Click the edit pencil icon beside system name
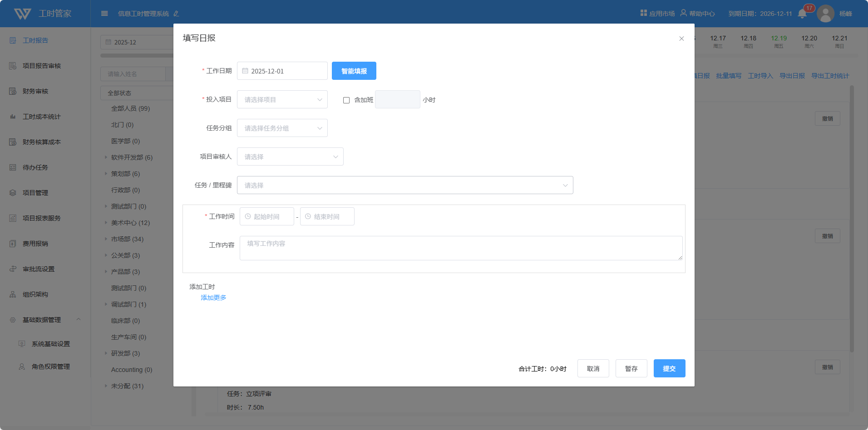This screenshot has height=430, width=868. tap(176, 14)
